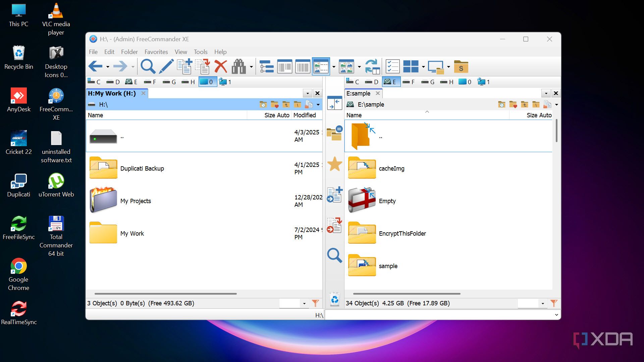The height and width of the screenshot is (362, 644).
Task: Select drive H in the right drive bar
Action: 447,82
